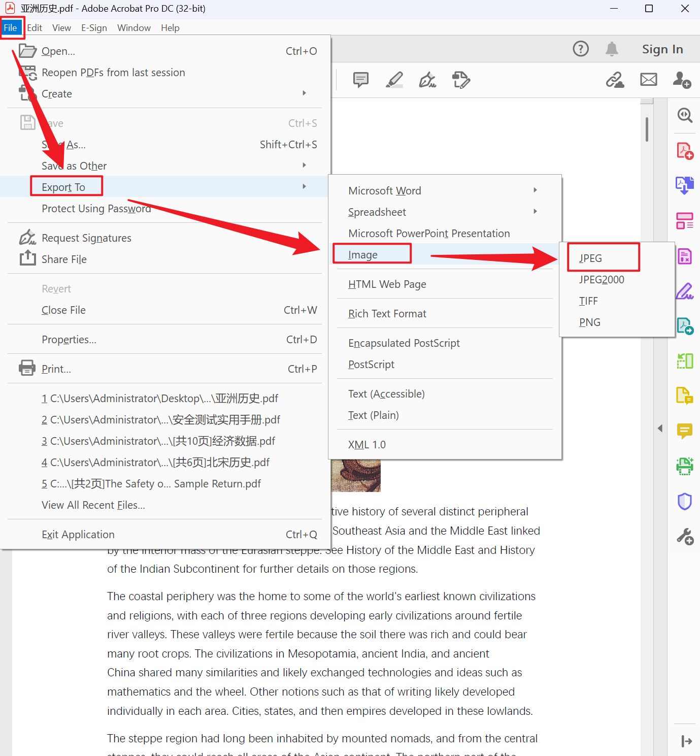Expand the Microsoft Word submenu arrow

click(536, 190)
